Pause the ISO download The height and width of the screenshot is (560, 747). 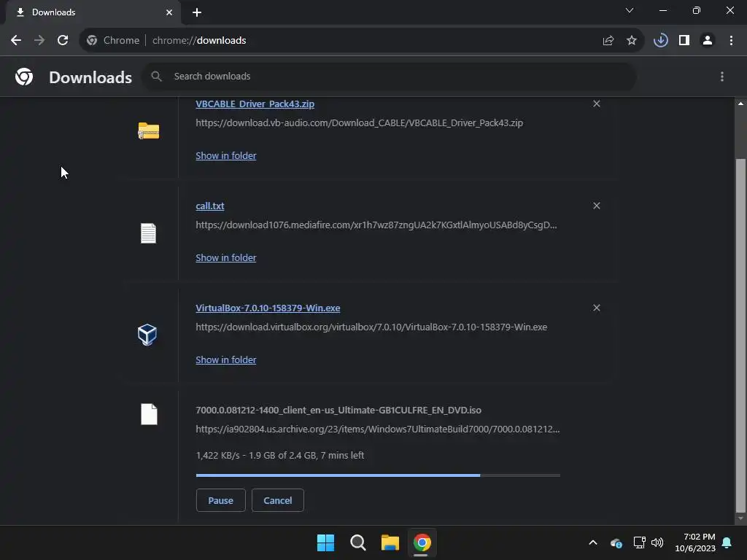coord(220,500)
